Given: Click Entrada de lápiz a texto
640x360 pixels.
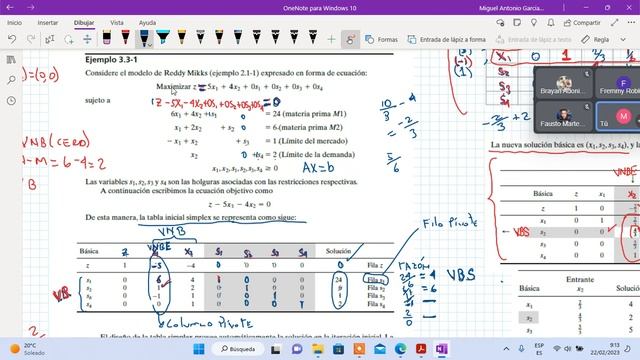Looking at the screenshot, I should [x=533, y=39].
